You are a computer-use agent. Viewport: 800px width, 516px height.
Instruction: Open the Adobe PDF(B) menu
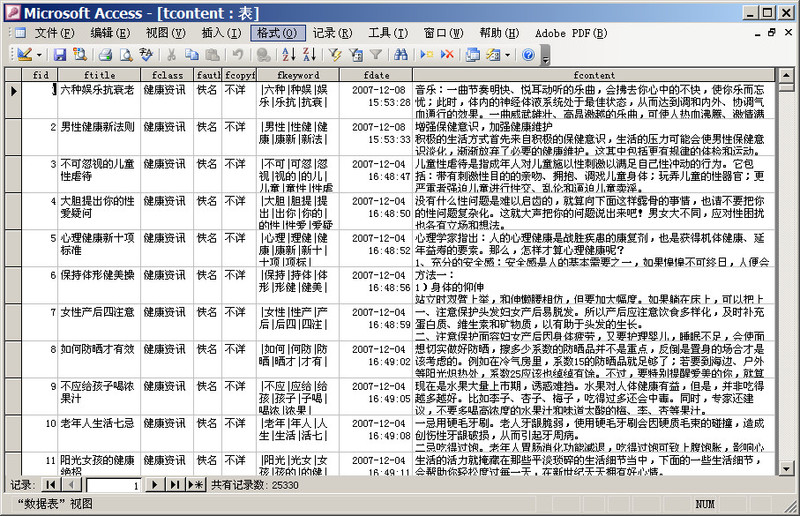coord(571,33)
